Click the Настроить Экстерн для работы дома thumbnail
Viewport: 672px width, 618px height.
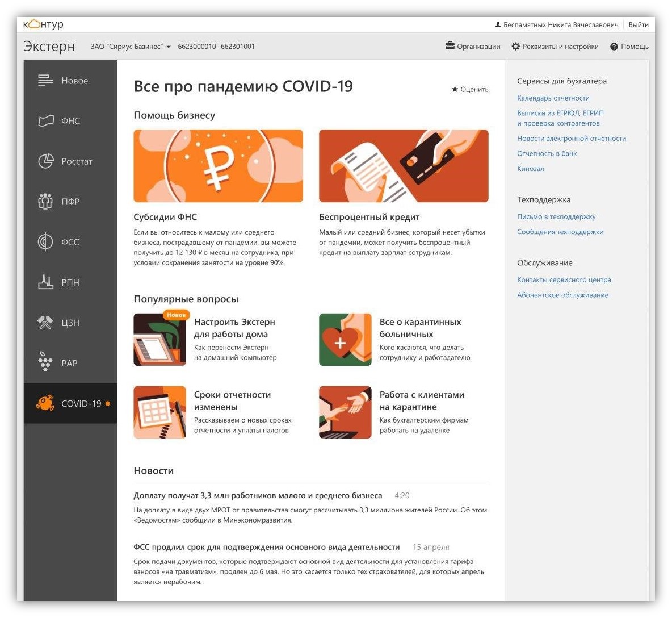[x=160, y=340]
